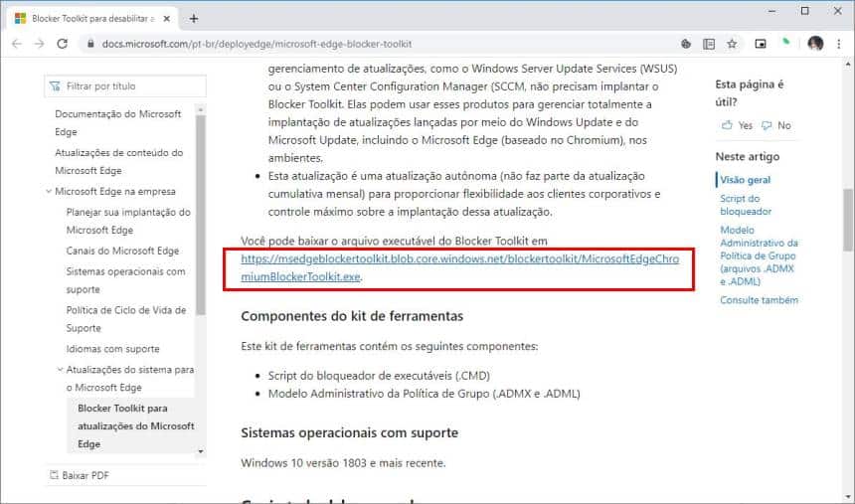The width and height of the screenshot is (855, 504).
Task: Open Documentação do Microsoft Edge
Action: 117,122
